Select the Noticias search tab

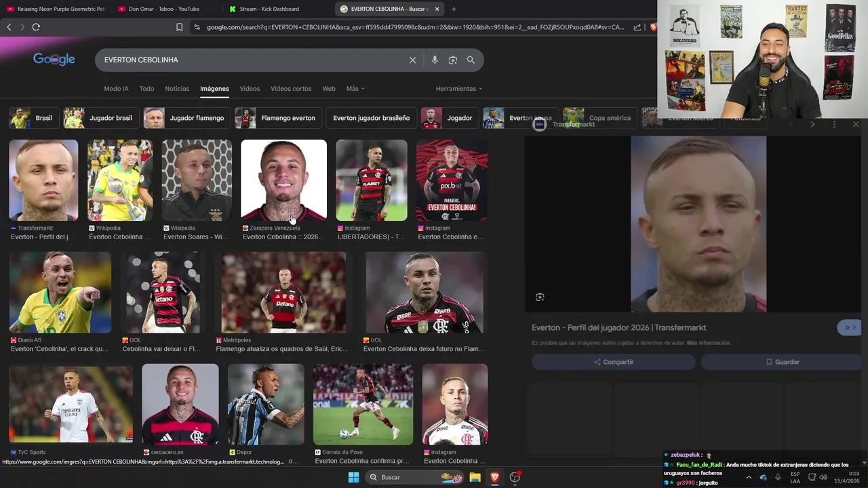[177, 89]
